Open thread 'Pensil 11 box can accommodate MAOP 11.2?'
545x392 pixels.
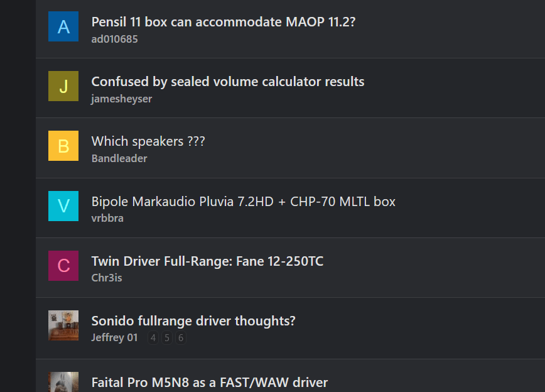click(x=224, y=22)
